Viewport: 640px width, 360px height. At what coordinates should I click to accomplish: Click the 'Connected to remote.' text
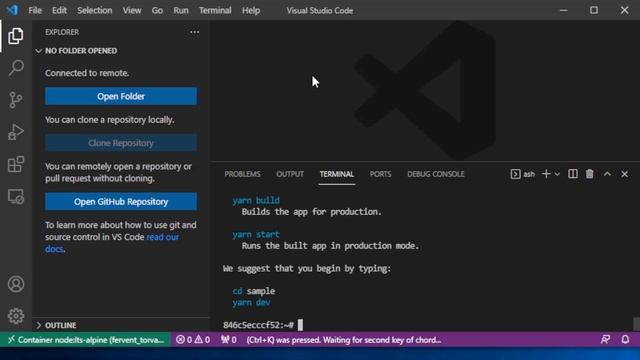coord(87,73)
